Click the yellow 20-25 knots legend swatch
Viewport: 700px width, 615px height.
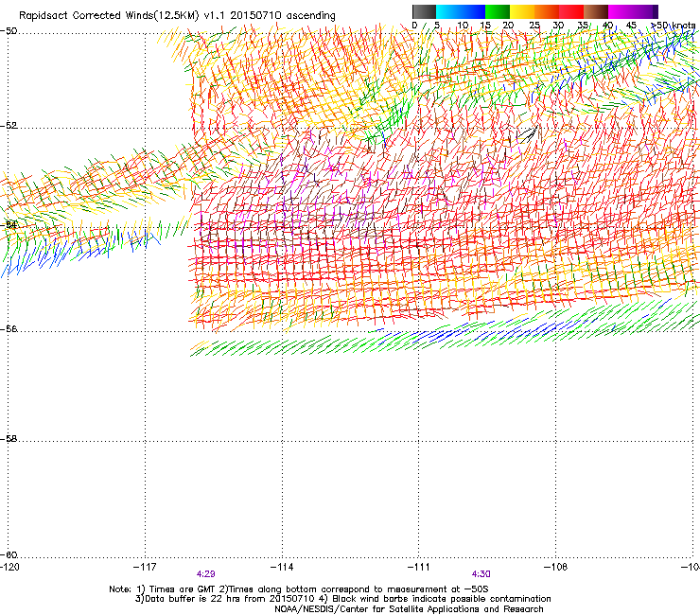click(522, 11)
